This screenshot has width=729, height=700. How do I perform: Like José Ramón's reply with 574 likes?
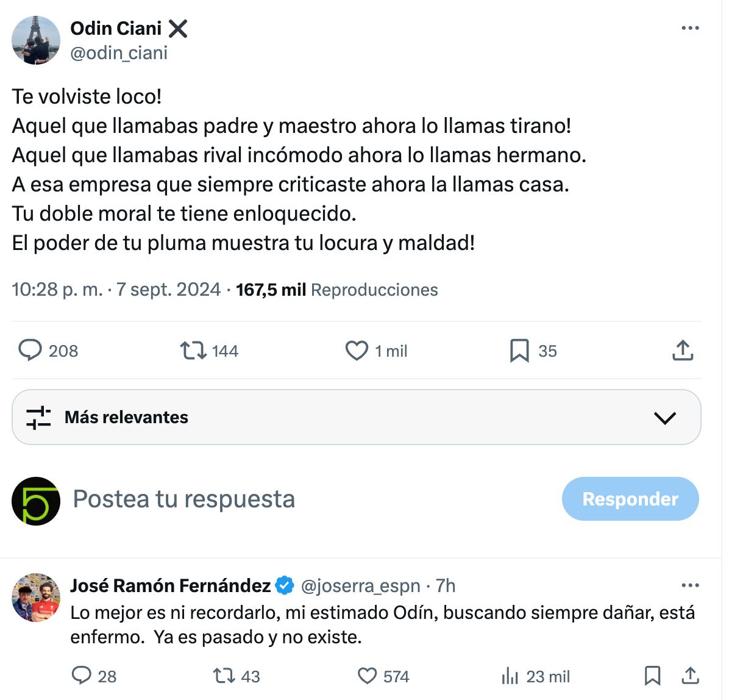(x=367, y=676)
